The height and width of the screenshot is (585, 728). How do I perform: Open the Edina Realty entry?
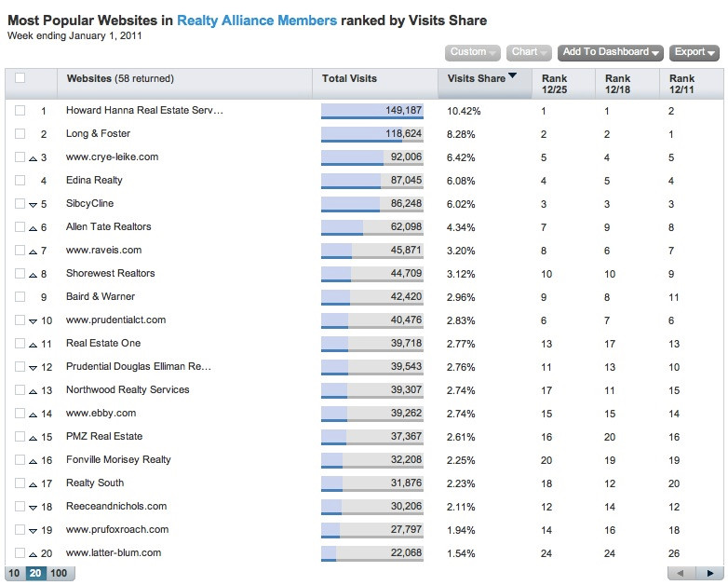94,181
